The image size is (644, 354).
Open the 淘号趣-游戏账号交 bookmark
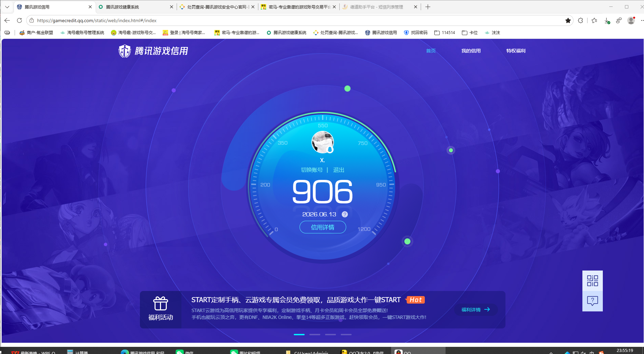pos(133,33)
